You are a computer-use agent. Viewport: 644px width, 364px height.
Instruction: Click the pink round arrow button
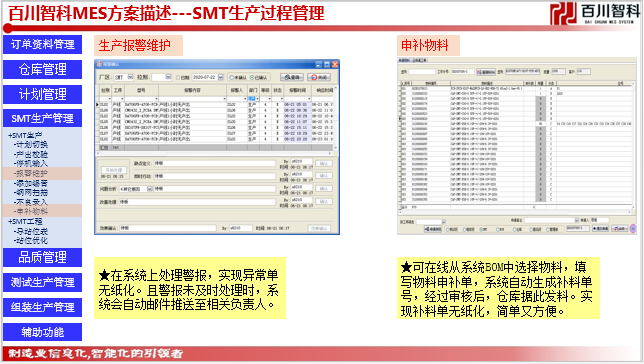(x=633, y=228)
